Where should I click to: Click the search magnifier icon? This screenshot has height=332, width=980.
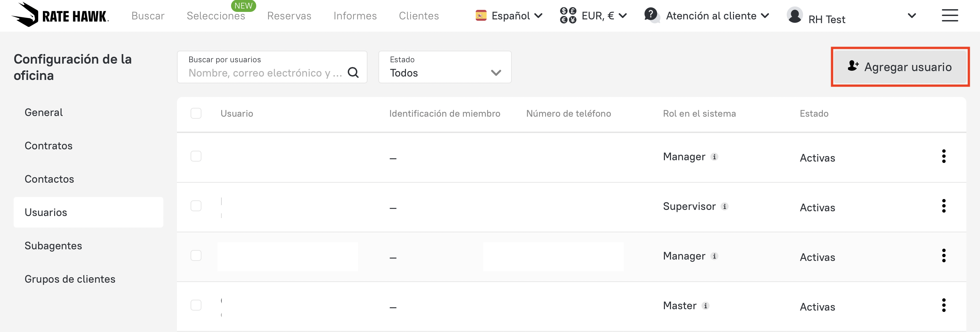[x=353, y=72]
